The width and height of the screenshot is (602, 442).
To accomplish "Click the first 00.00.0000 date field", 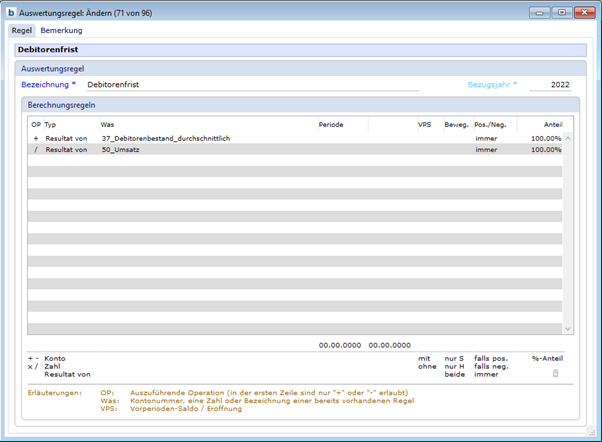I will click(x=339, y=345).
